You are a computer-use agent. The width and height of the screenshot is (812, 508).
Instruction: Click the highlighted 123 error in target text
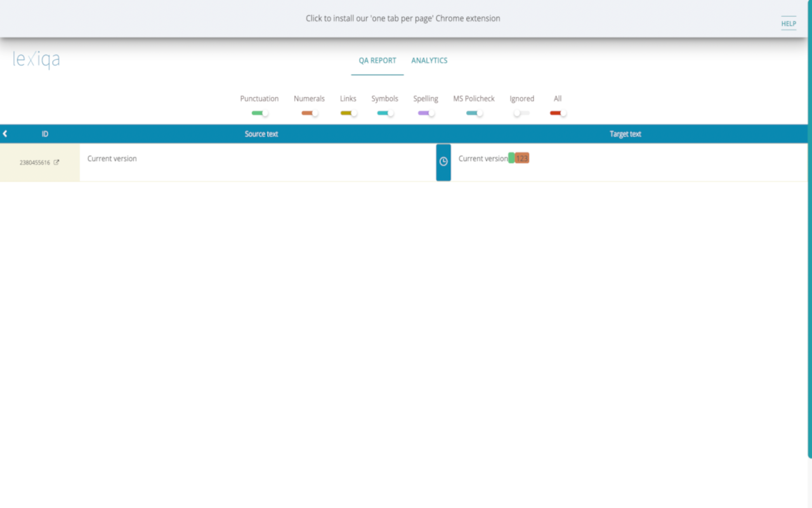[x=521, y=157]
